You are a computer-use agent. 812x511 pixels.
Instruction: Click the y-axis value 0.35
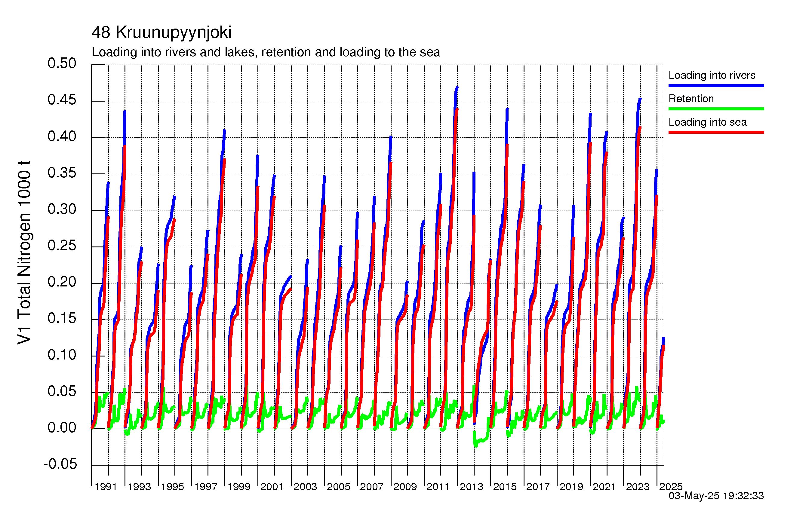(62, 173)
